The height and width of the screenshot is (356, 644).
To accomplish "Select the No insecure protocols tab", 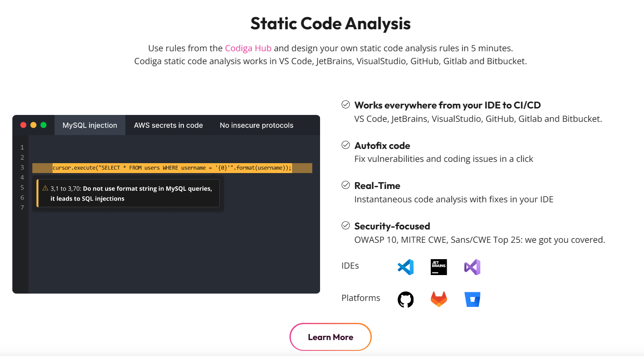I will 256,125.
